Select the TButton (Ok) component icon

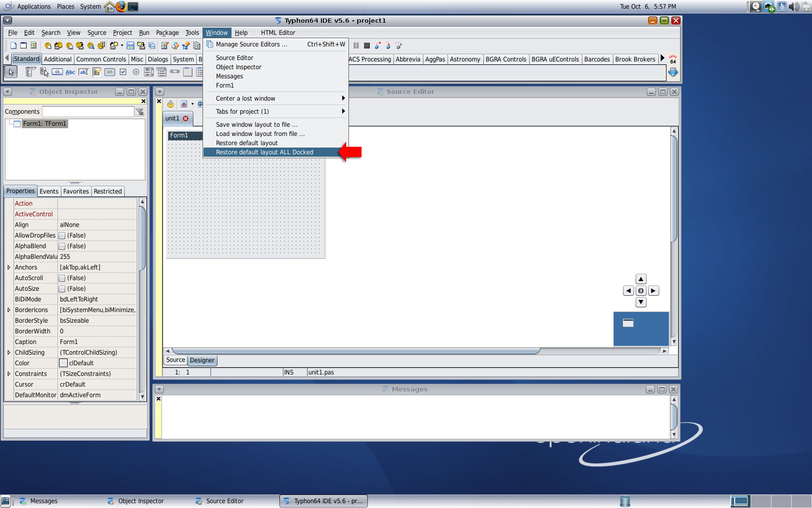pos(57,72)
